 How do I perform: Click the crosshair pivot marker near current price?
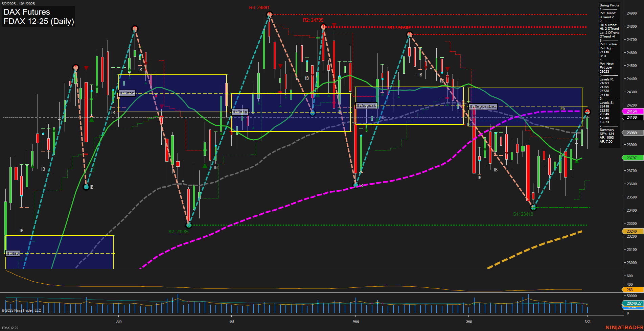(x=588, y=112)
